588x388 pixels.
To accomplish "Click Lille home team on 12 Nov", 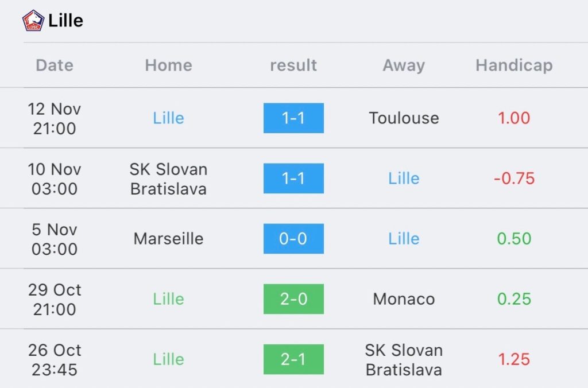I will click(168, 118).
